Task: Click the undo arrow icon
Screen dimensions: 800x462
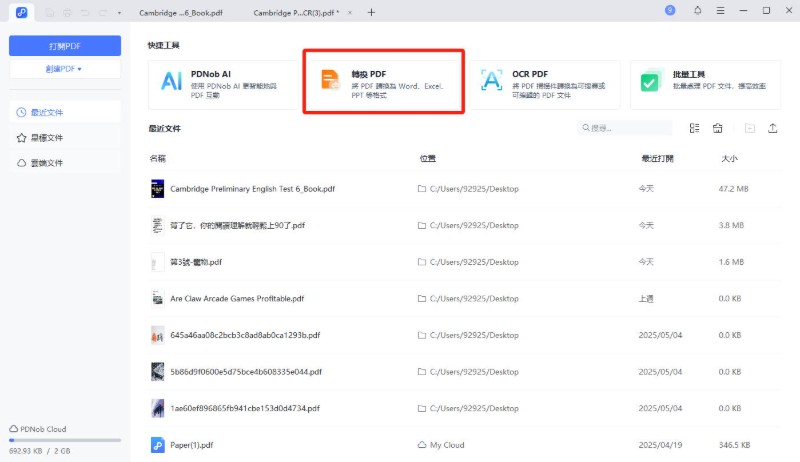Action: tap(85, 13)
